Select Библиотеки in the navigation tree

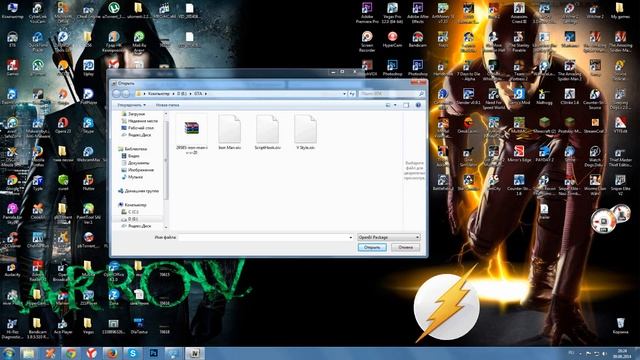[132, 149]
